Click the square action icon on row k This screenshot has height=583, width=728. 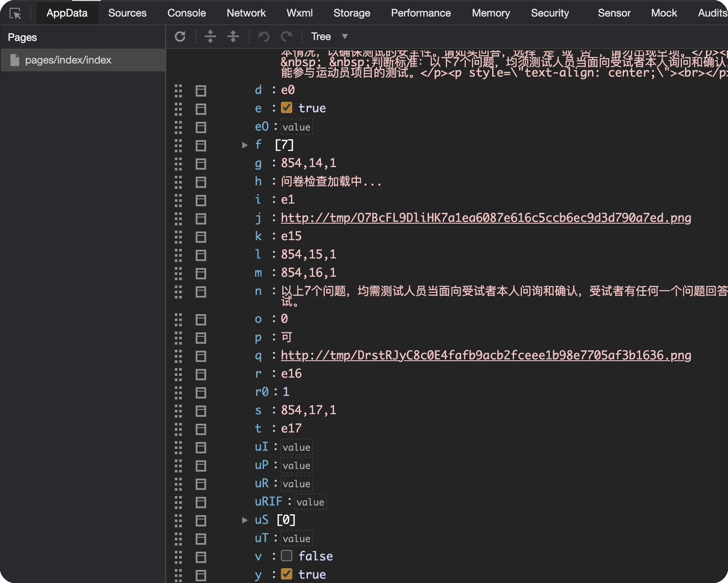pos(201,237)
